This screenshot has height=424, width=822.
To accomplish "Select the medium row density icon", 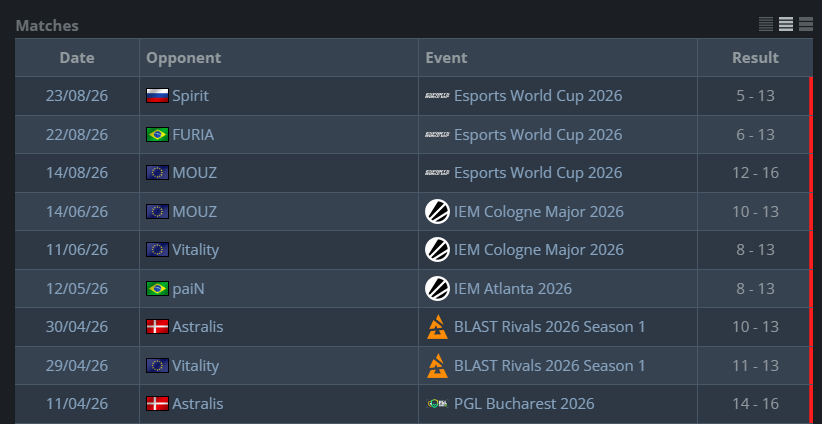I will pos(786,24).
